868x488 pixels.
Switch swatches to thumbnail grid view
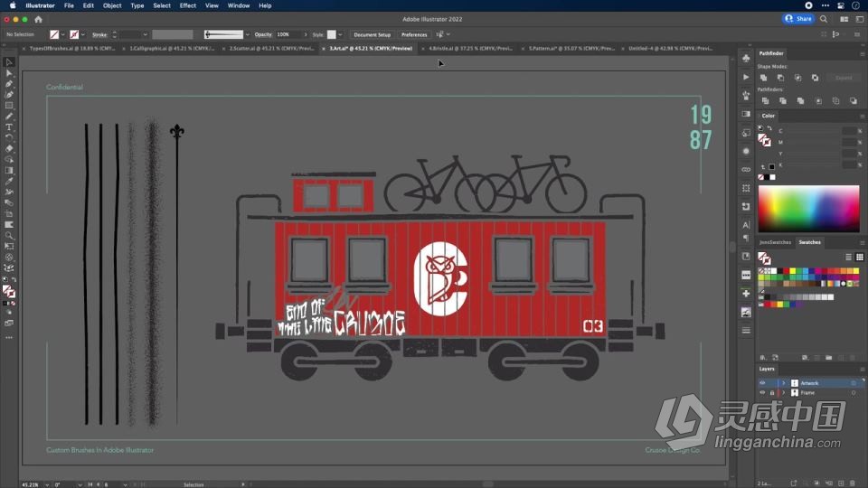point(860,257)
